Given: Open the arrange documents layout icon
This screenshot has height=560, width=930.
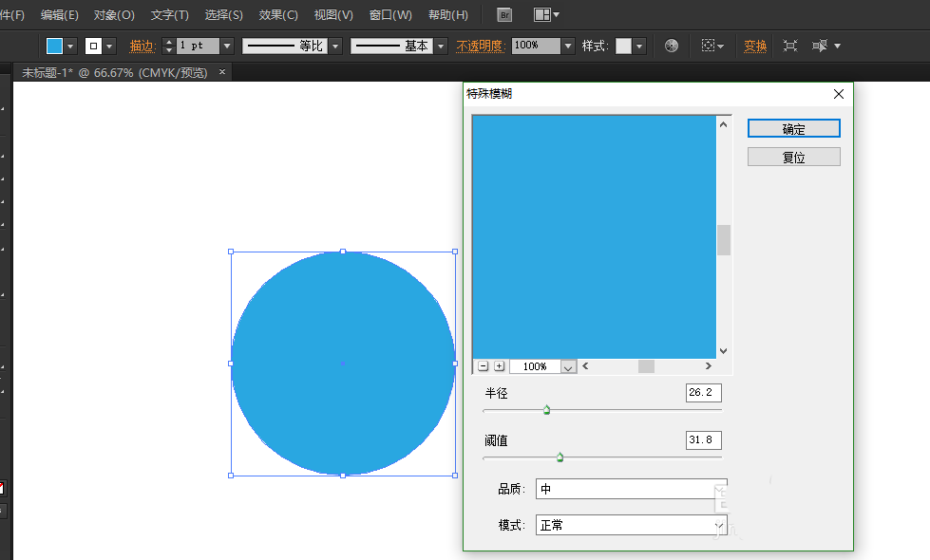Looking at the screenshot, I should click(x=546, y=15).
